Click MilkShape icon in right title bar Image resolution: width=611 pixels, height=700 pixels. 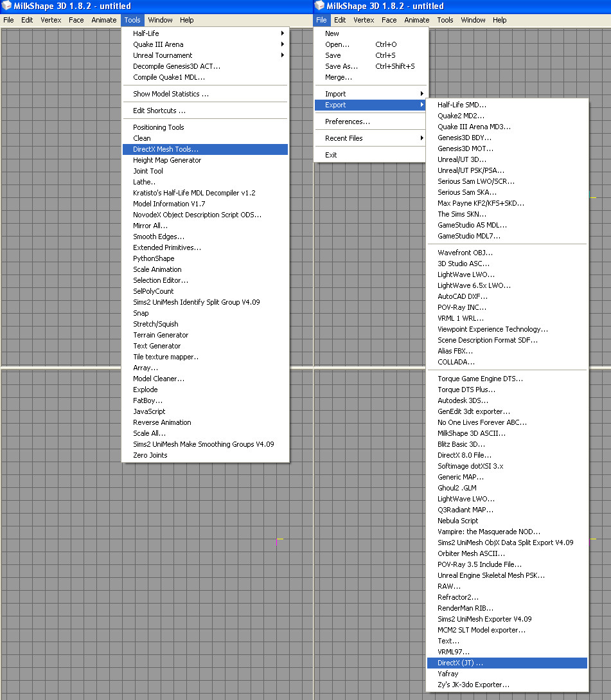(319, 6)
